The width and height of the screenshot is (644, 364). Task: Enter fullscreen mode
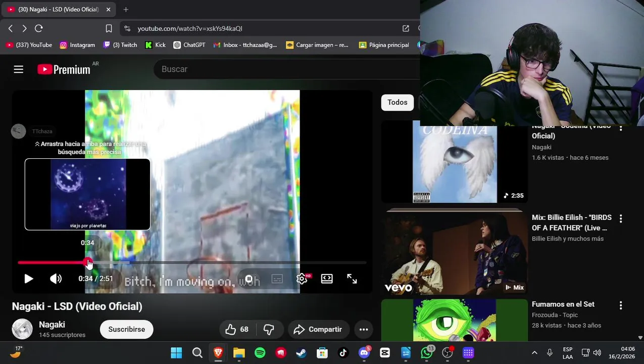(x=352, y=279)
